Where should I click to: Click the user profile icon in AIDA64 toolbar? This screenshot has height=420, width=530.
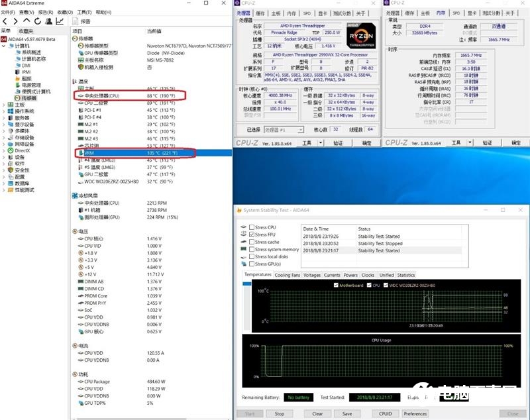(x=48, y=21)
